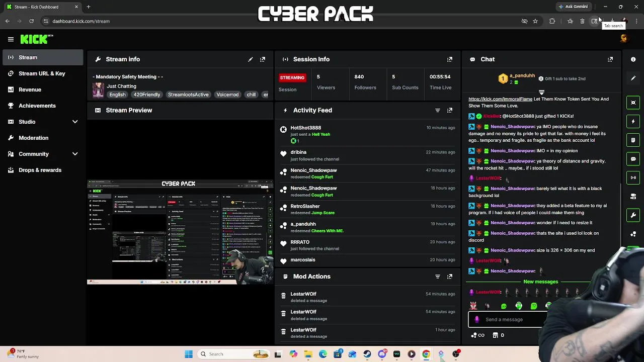
Task: Click the channel points infinity icon
Action: pos(478,335)
